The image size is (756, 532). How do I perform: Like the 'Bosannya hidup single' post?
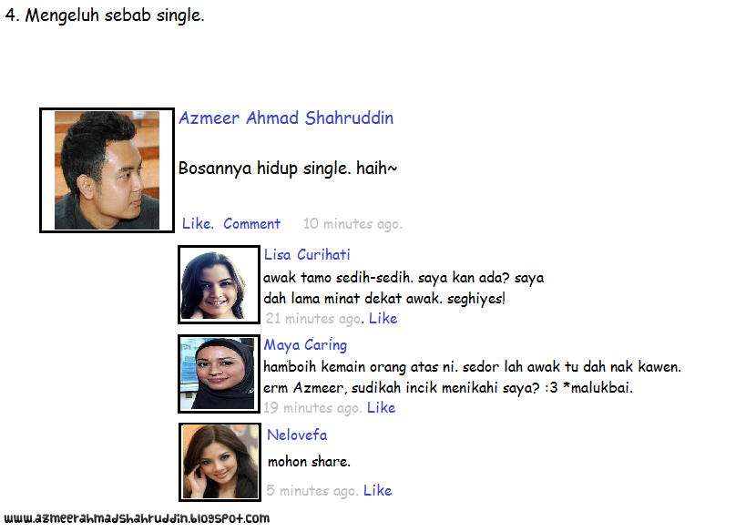point(198,223)
